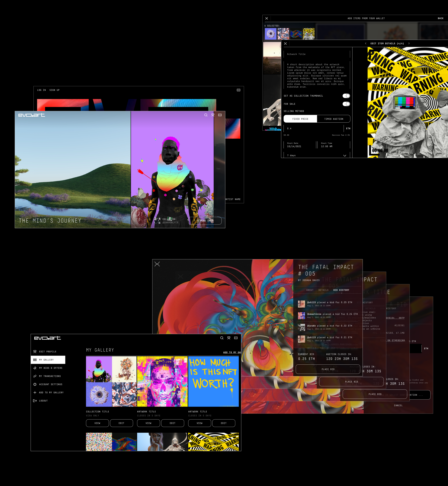Click Log In on the landing page
448x486 pixels.
pyautogui.click(x=41, y=90)
